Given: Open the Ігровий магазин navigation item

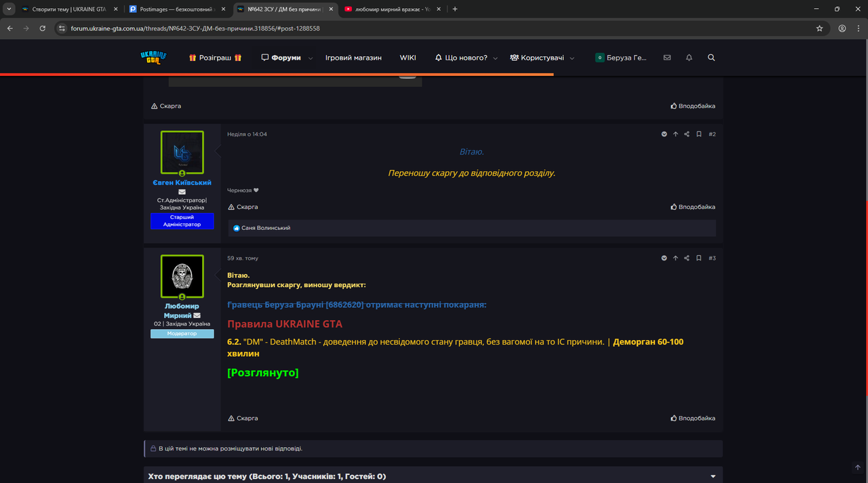Looking at the screenshot, I should [x=353, y=58].
